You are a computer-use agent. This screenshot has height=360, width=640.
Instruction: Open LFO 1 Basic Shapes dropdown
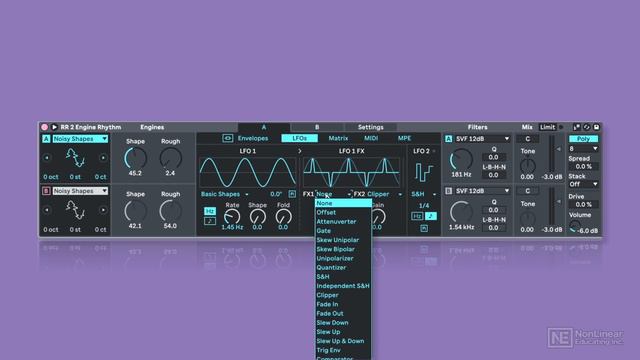point(224,194)
